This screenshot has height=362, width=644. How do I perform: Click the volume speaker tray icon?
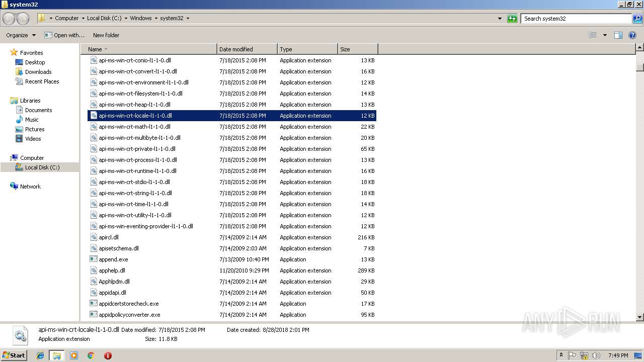tap(596, 355)
